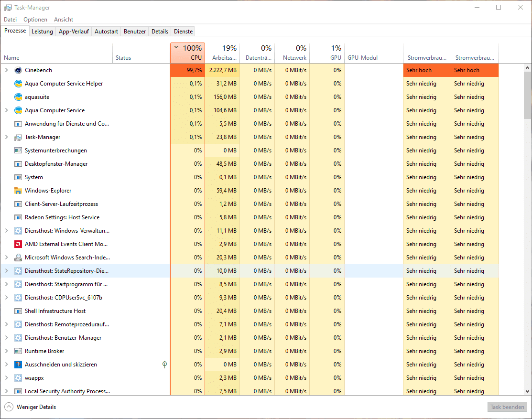Image resolution: width=532 pixels, height=419 pixels.
Task: Click the Ausschneiden und skizzieren icon
Action: tap(18, 365)
